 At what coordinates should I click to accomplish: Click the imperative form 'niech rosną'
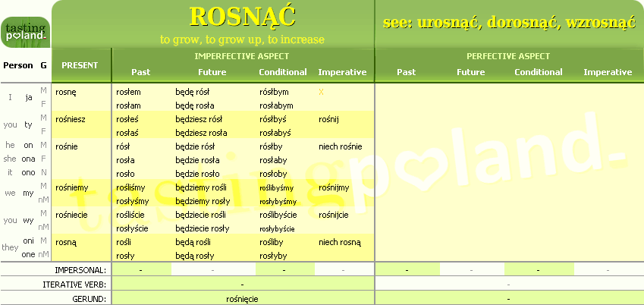340,243
